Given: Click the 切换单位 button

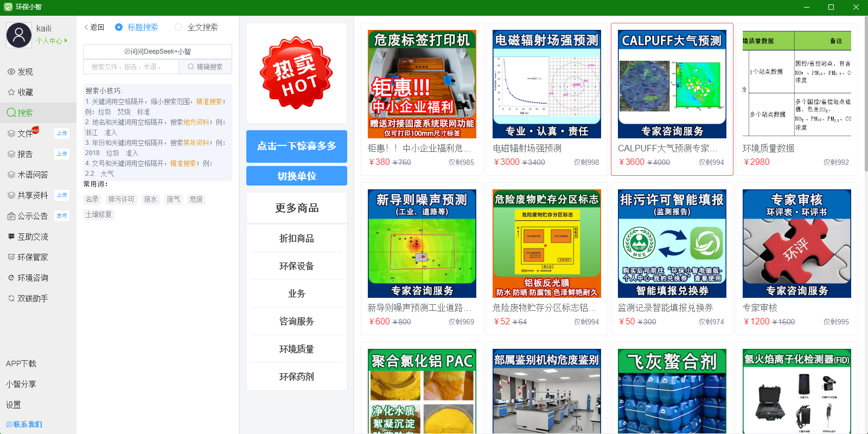Looking at the screenshot, I should (x=297, y=176).
